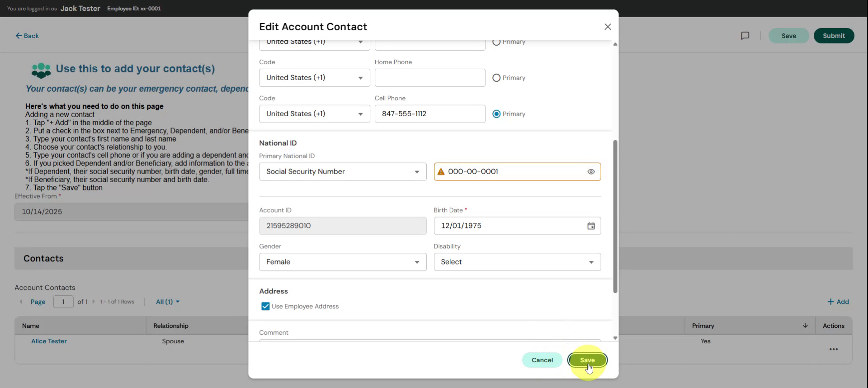Image resolution: width=868 pixels, height=388 pixels.
Task: Click the Primary column sort arrow
Action: pyautogui.click(x=805, y=326)
